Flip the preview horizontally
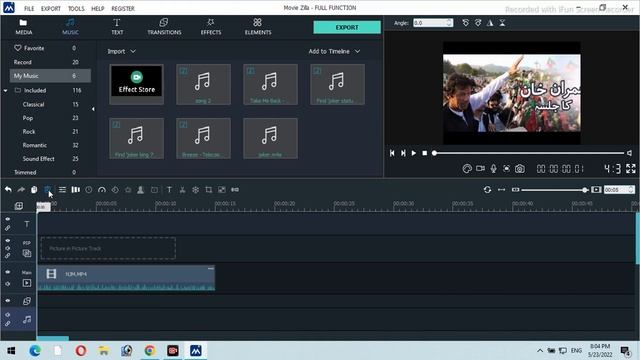The image size is (640, 360). point(490,23)
